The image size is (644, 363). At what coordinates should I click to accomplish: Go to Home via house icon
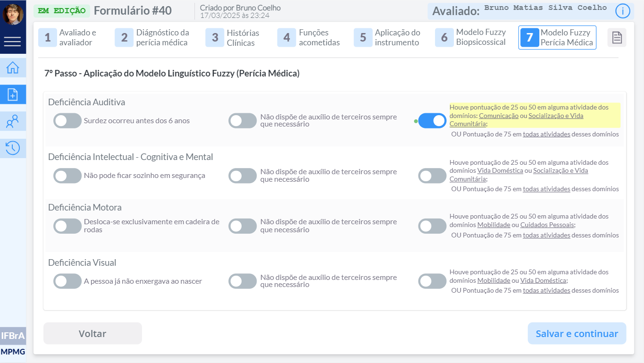pos(13,68)
